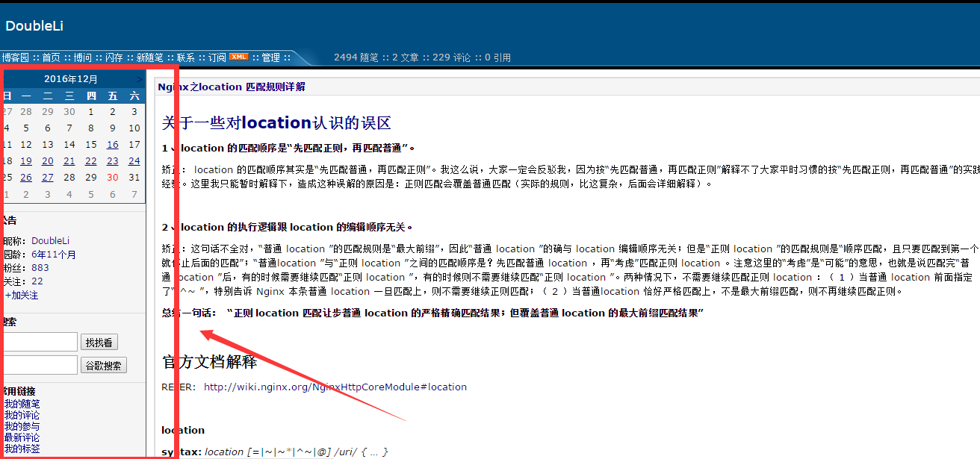Open 最新评论 link

point(22,437)
